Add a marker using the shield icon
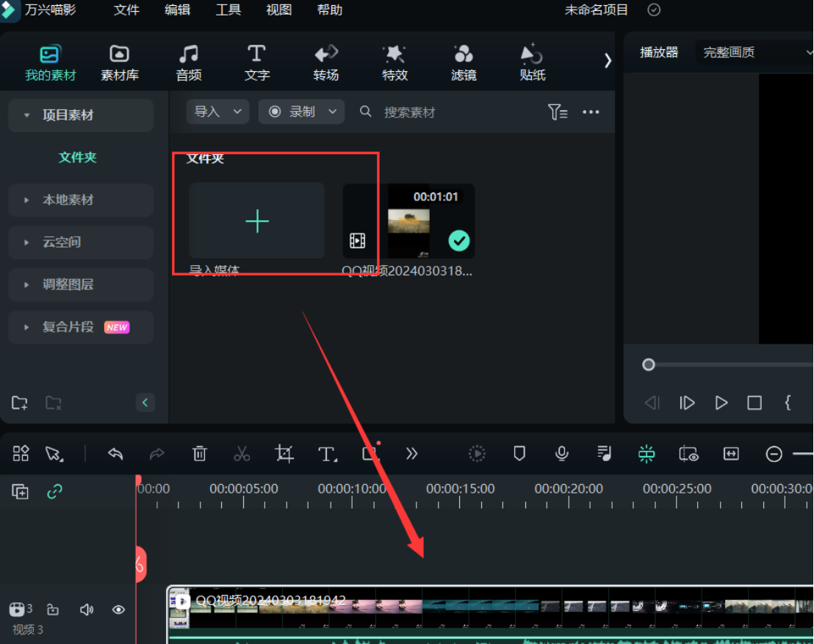Image resolution: width=814 pixels, height=644 pixels. pyautogui.click(x=519, y=454)
